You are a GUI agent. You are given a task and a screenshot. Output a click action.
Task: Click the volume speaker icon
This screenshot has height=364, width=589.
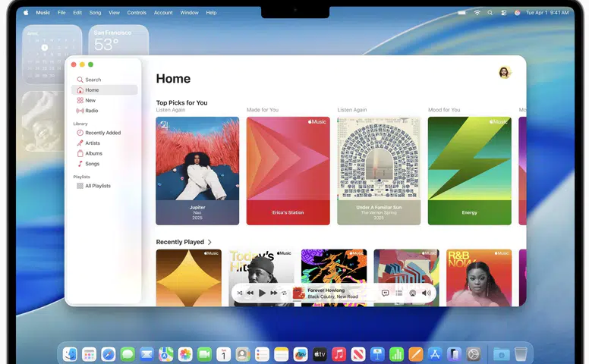[x=427, y=293]
